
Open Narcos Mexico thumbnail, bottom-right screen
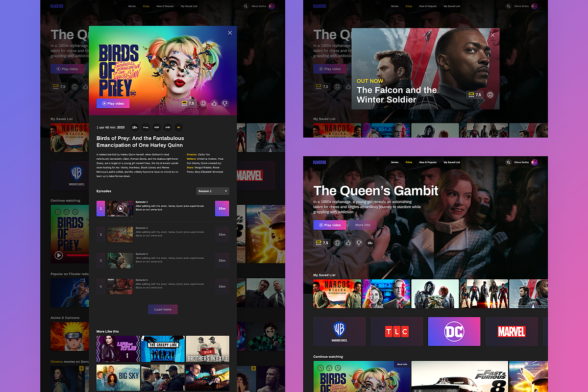click(x=337, y=294)
